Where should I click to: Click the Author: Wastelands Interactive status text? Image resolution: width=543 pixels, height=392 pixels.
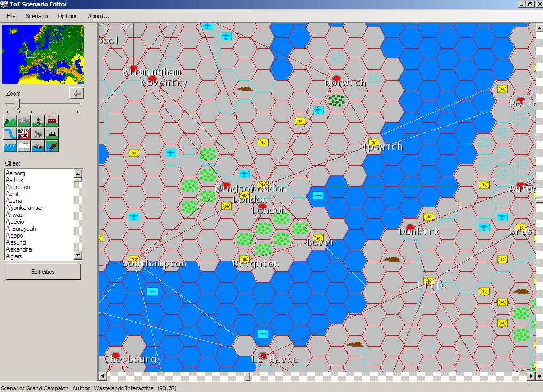pyautogui.click(x=113, y=388)
